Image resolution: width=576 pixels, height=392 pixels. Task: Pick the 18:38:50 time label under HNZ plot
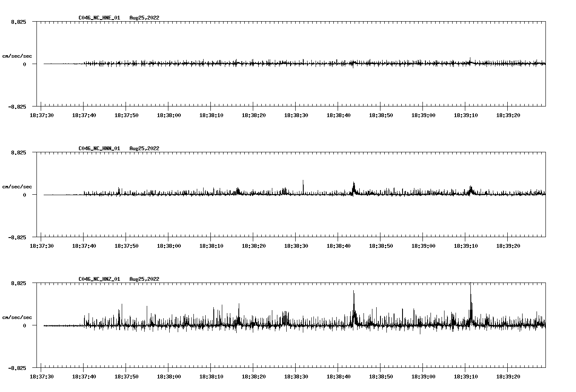pos(381,376)
